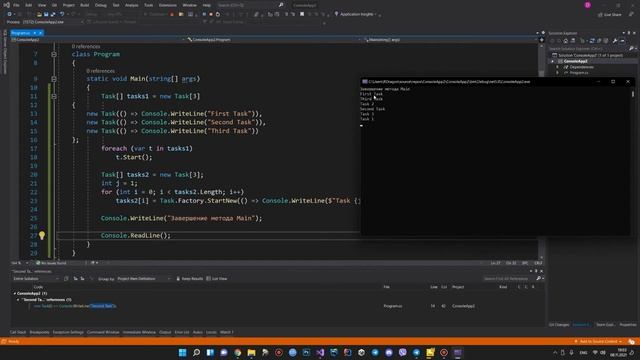
Task: Click Add to Source Control in status bar
Action: coord(598,341)
